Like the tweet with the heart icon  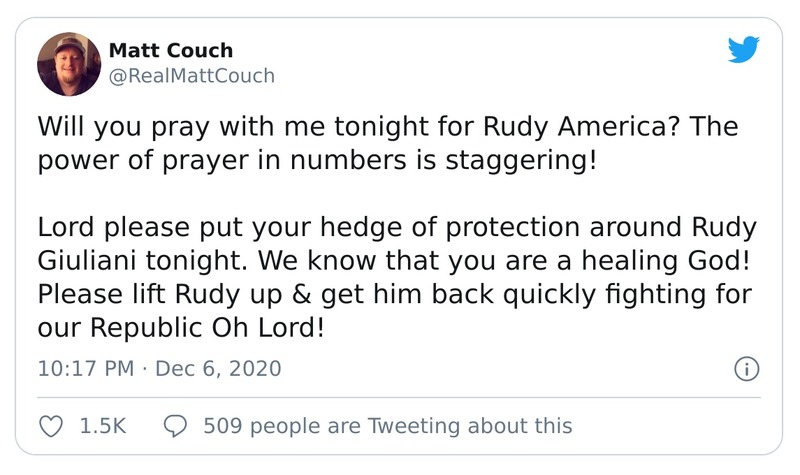tap(51, 426)
